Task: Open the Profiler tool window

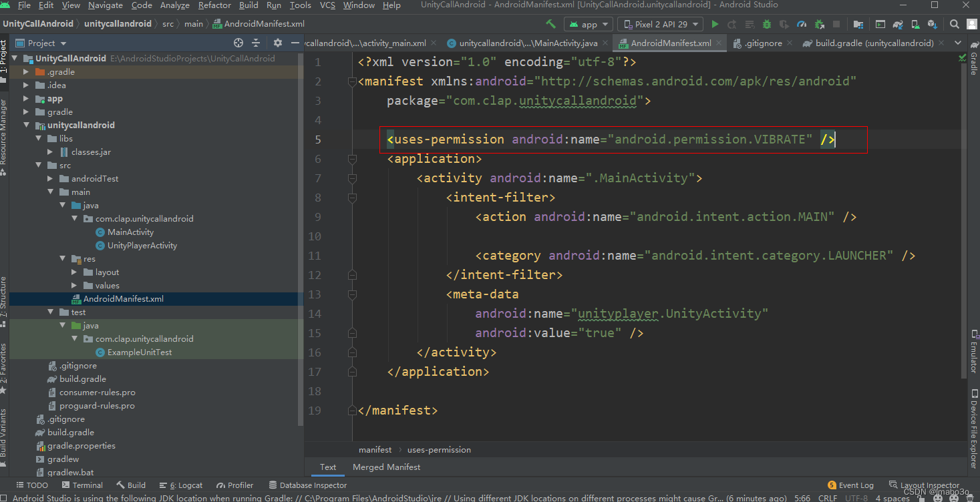Action: click(234, 485)
